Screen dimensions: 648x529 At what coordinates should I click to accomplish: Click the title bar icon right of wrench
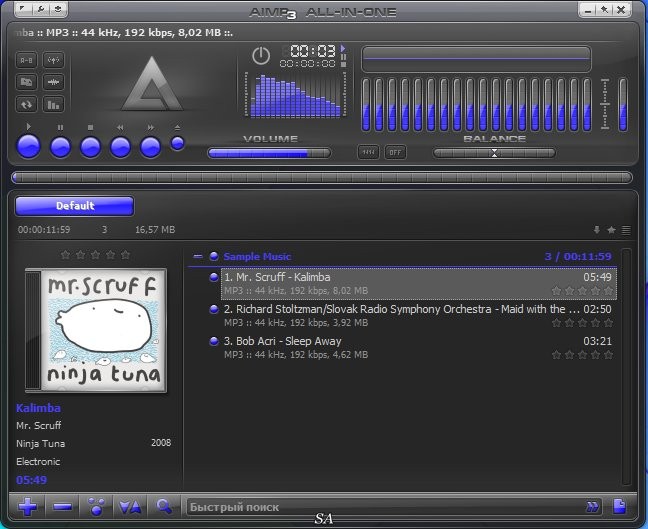point(58,9)
